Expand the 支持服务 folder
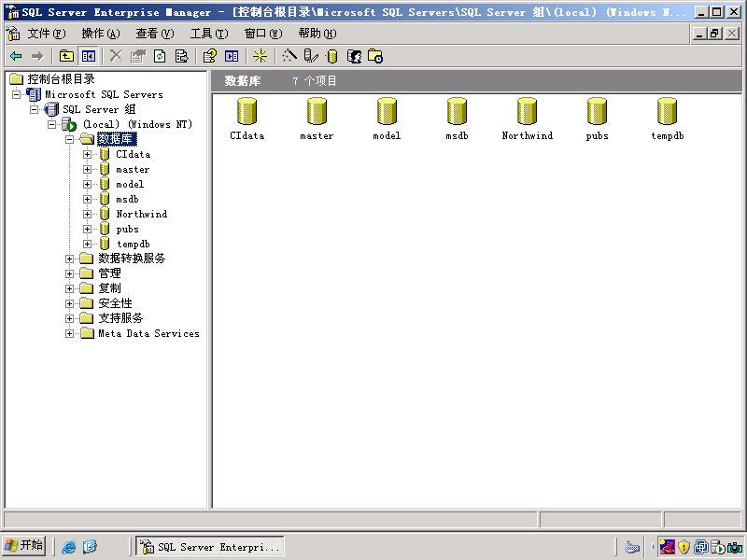747x560 pixels. pyautogui.click(x=69, y=318)
